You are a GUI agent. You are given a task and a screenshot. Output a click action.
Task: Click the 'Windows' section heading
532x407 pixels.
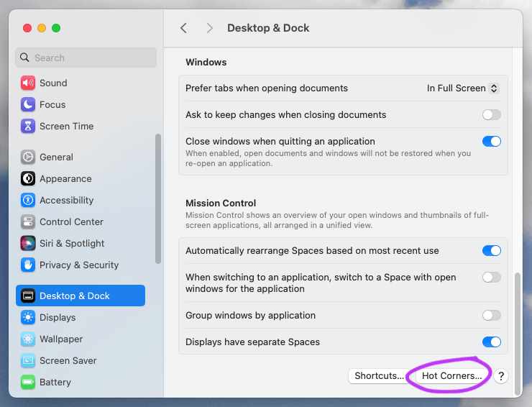(206, 62)
